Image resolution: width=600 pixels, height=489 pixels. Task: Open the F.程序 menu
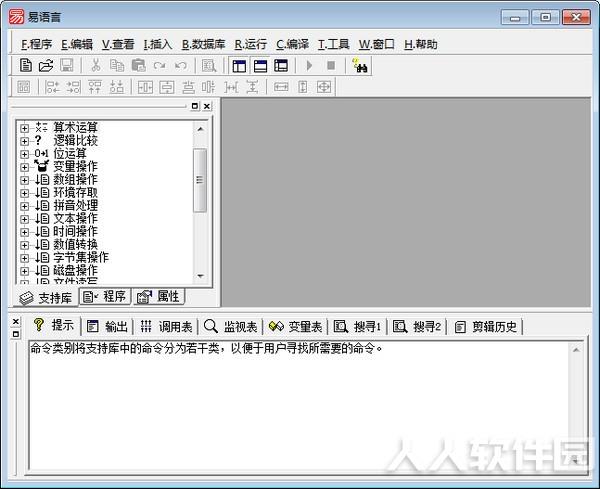[36, 44]
